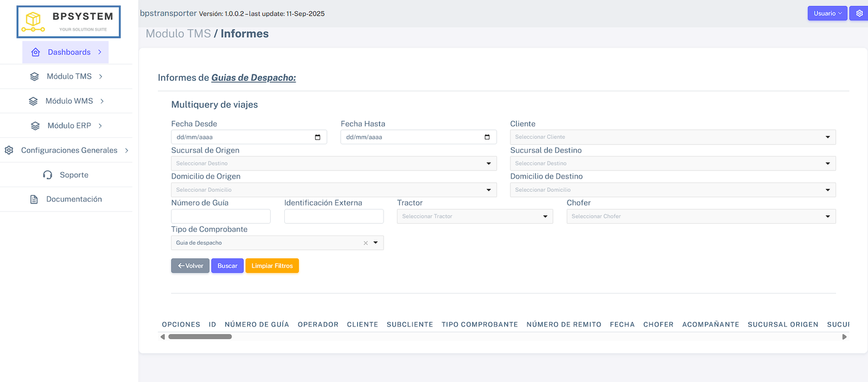Open the Usuario menu
868x382 pixels.
(827, 14)
